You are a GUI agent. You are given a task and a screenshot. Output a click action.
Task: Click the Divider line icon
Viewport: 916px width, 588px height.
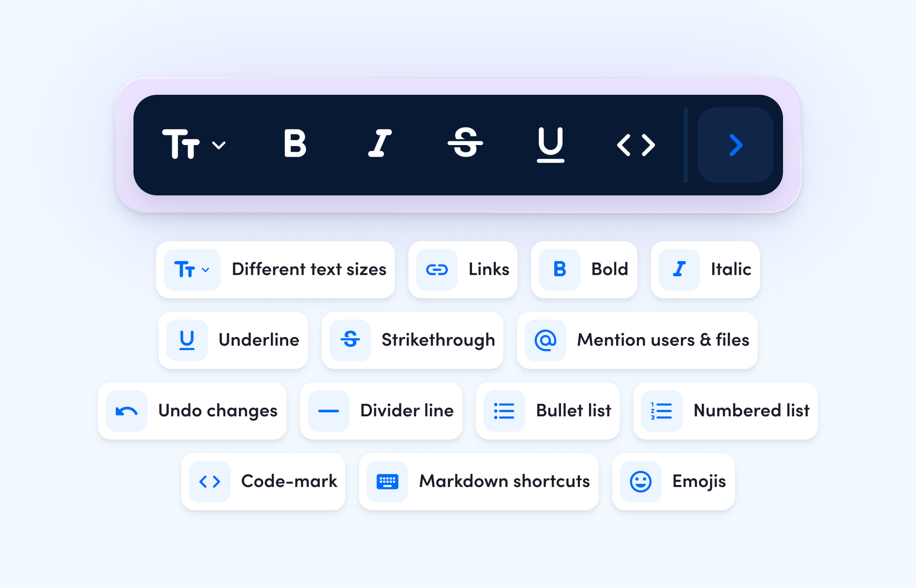click(x=328, y=411)
